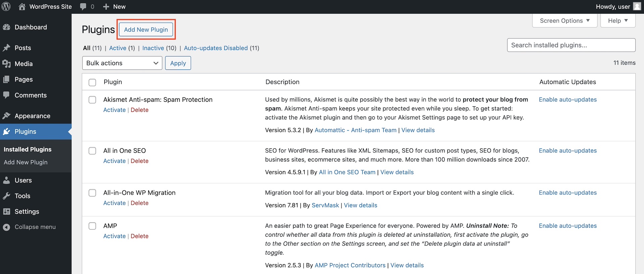
Task: Enable auto-updates for All in One SEO
Action: pyautogui.click(x=568, y=151)
